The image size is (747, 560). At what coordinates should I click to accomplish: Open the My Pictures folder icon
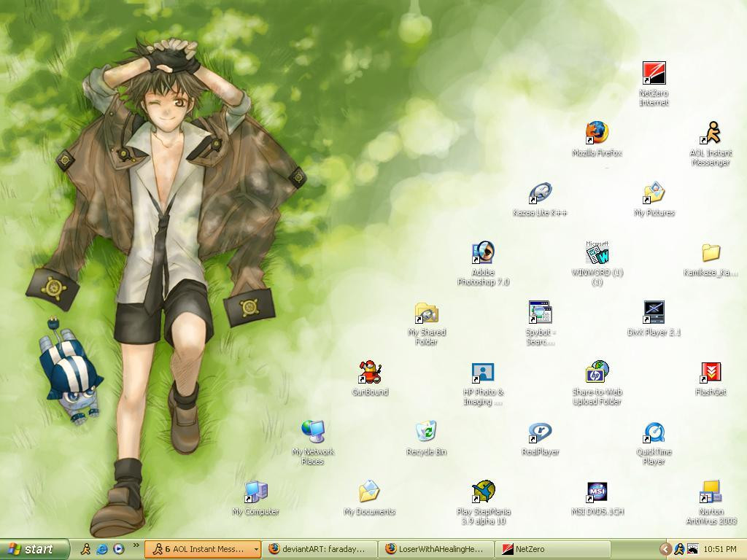pos(654,192)
